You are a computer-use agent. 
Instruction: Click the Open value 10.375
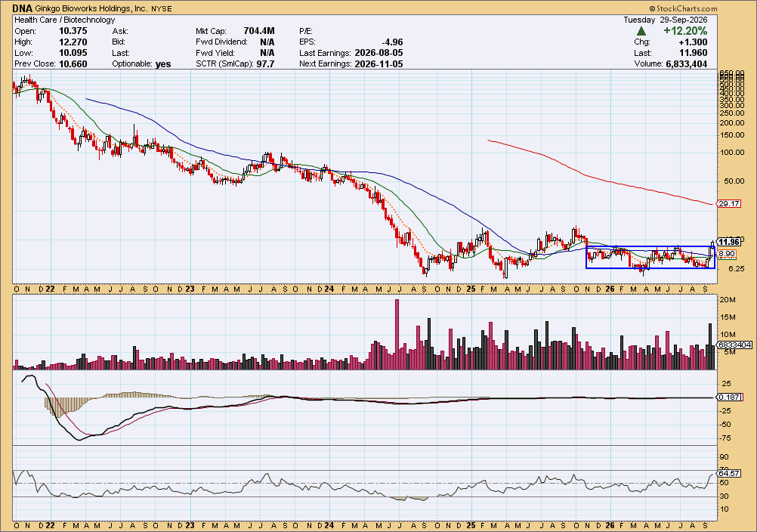[x=73, y=31]
